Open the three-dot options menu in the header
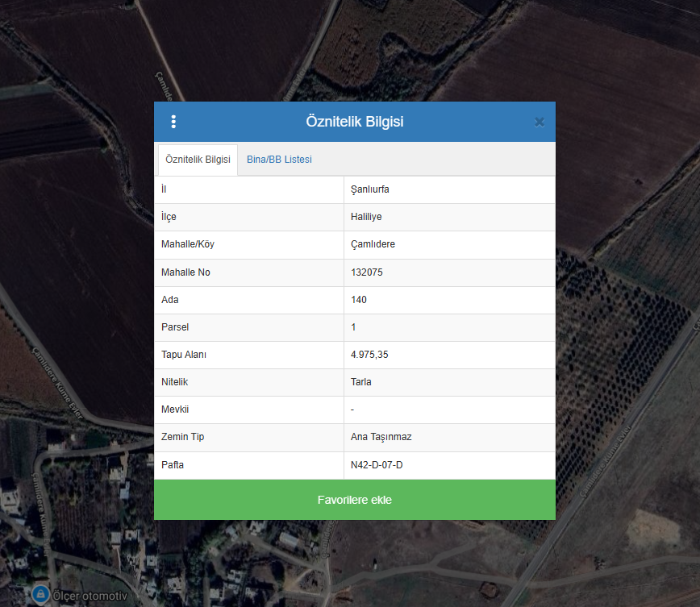700x607 pixels. 173,122
